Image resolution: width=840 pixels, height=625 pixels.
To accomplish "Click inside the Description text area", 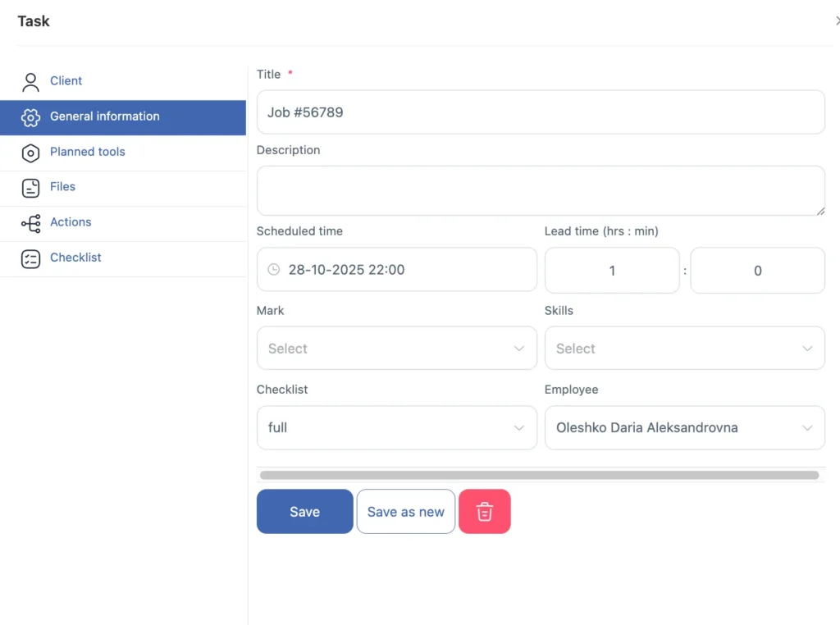I will click(541, 190).
